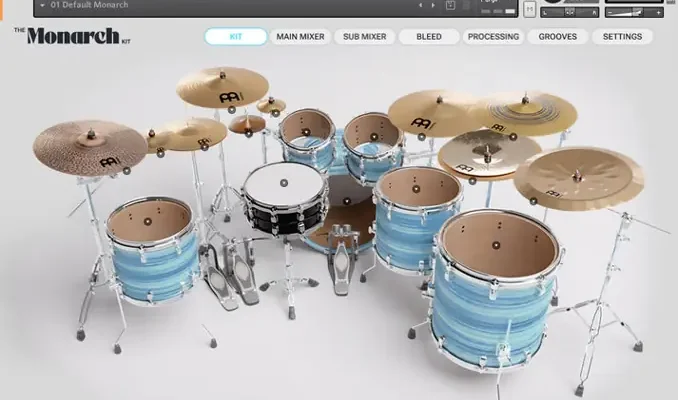
Task: Switch to the MAIN MIXER tab
Action: 299,37
